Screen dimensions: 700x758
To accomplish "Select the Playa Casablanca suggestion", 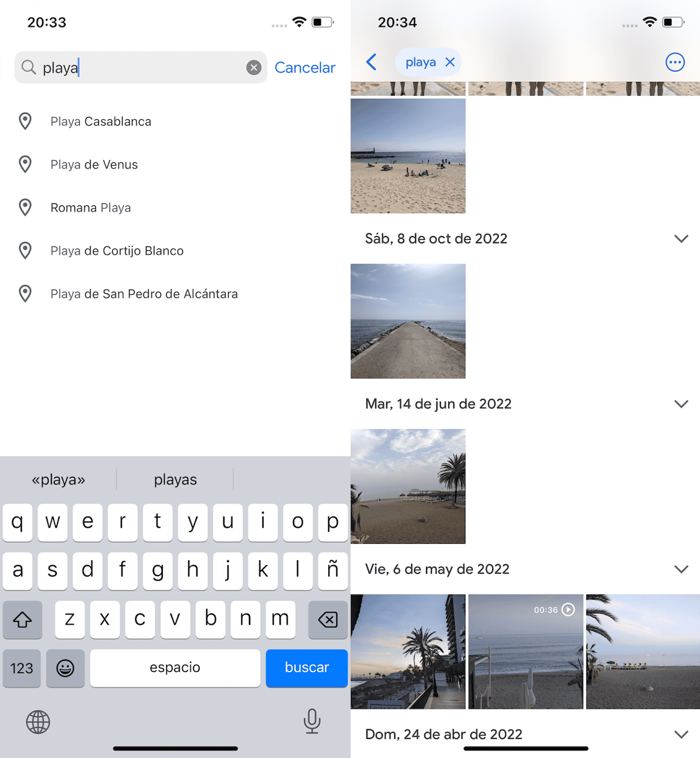I will click(175, 121).
